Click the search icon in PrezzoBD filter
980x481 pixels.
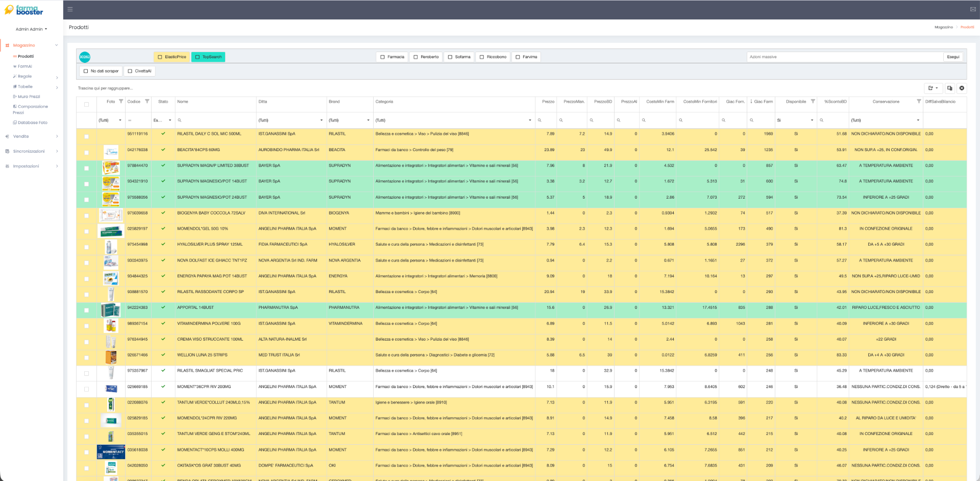[592, 121]
